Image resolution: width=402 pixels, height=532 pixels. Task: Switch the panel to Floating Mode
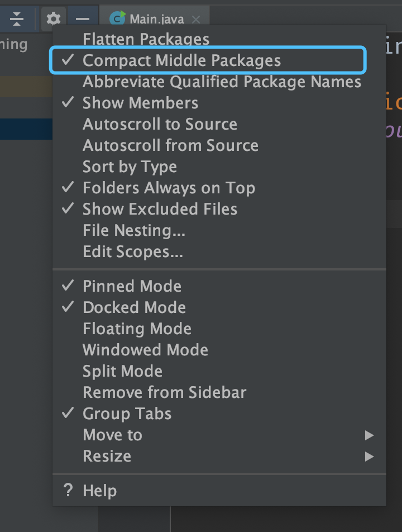click(x=137, y=329)
